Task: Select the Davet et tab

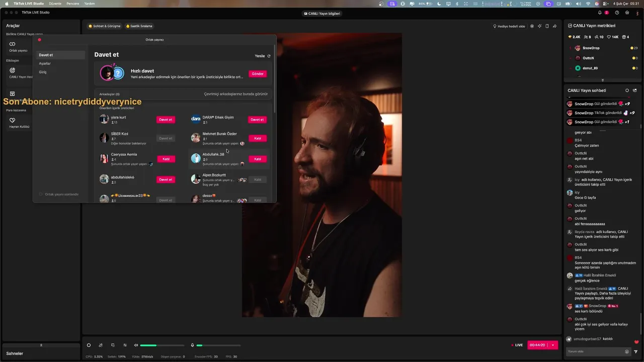Action: tap(60, 55)
